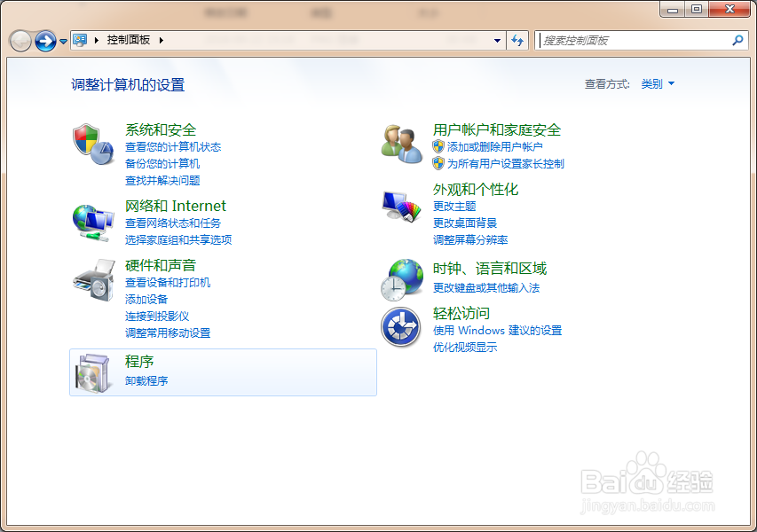
Task: Open 外观和个性化 category heading
Action: point(476,189)
